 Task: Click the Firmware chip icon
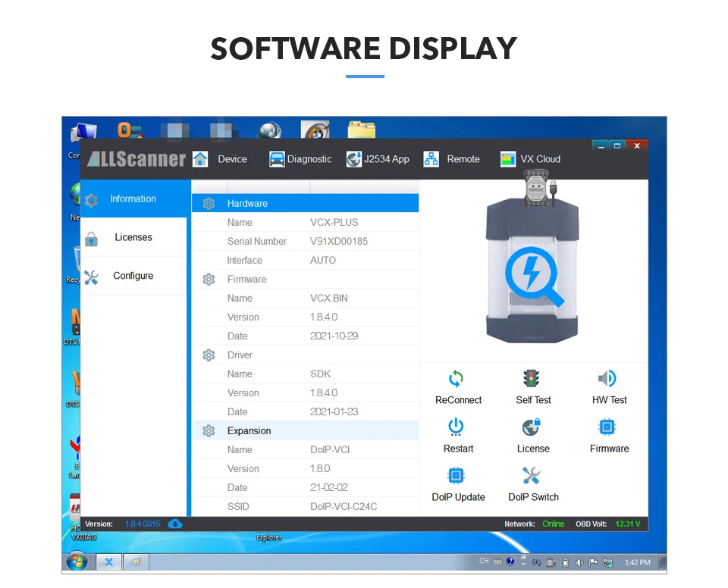[x=607, y=427]
